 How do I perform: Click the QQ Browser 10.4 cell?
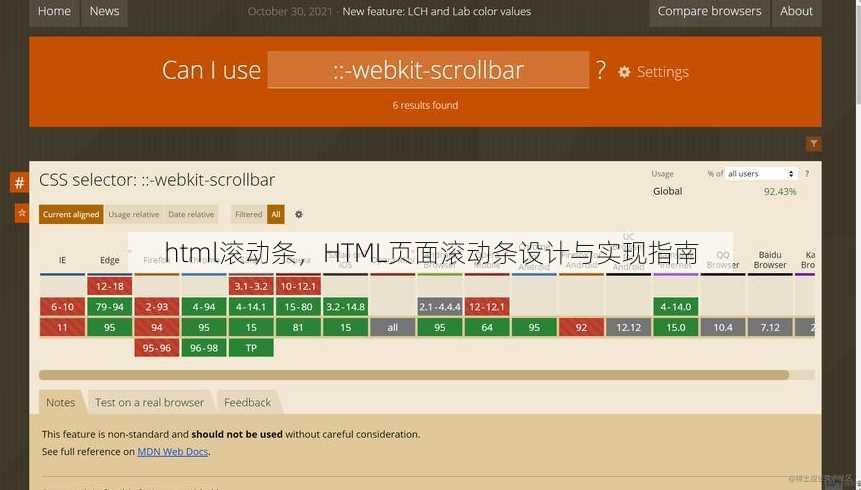click(x=723, y=327)
